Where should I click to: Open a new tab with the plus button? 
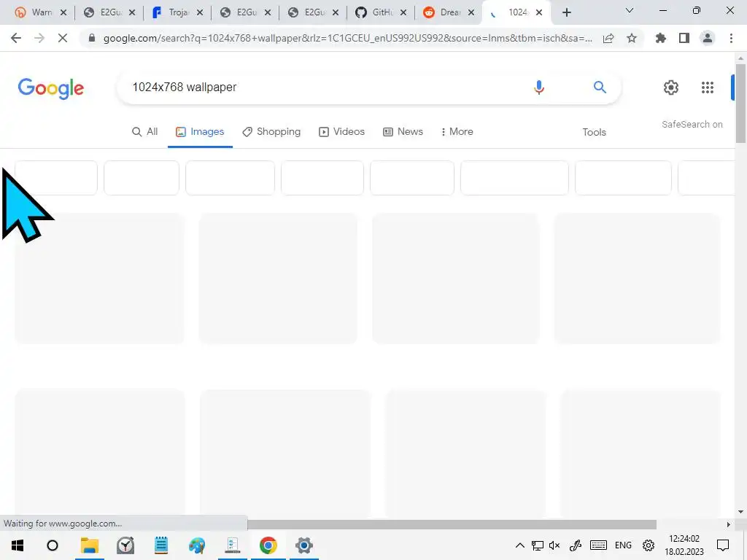click(x=566, y=13)
